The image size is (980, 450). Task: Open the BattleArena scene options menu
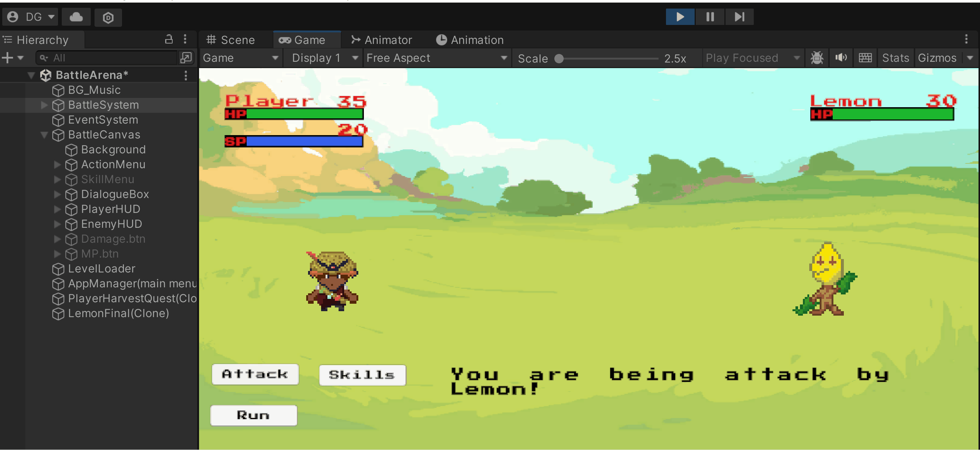tap(186, 75)
